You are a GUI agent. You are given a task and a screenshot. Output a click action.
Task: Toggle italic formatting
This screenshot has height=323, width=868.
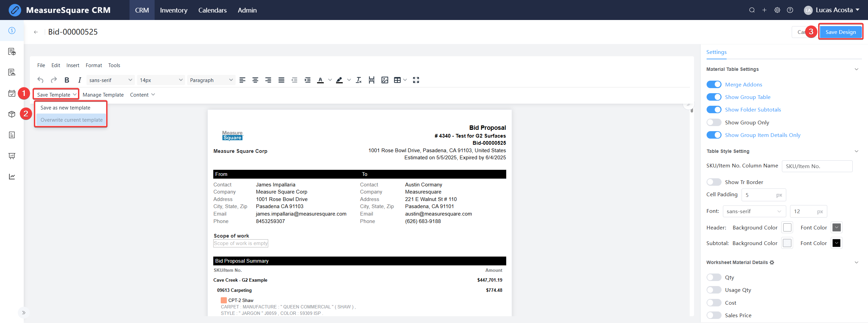79,80
